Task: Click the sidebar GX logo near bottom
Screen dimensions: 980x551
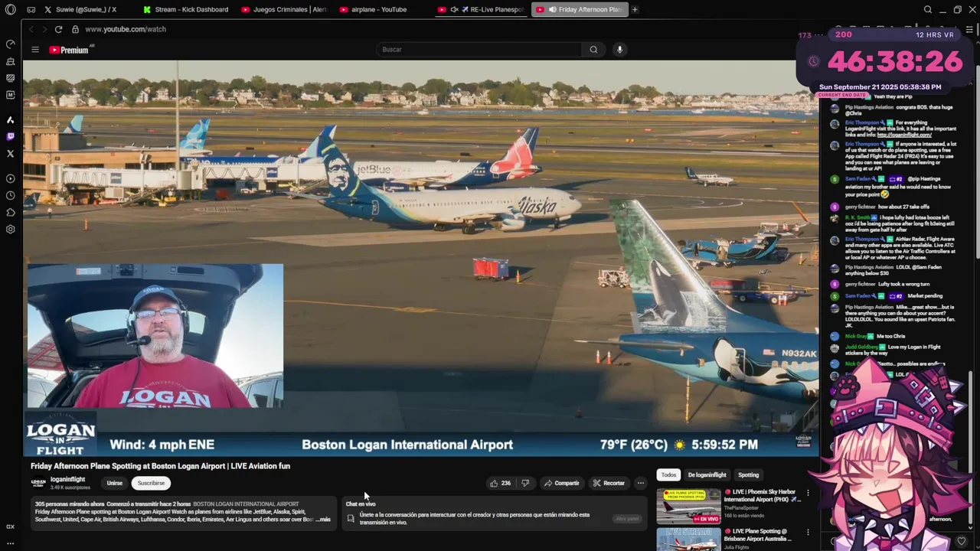Action: [10, 527]
